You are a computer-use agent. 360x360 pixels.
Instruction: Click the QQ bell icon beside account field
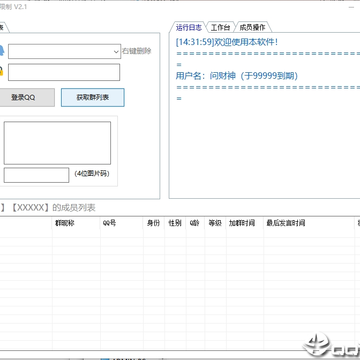click(x=1, y=51)
